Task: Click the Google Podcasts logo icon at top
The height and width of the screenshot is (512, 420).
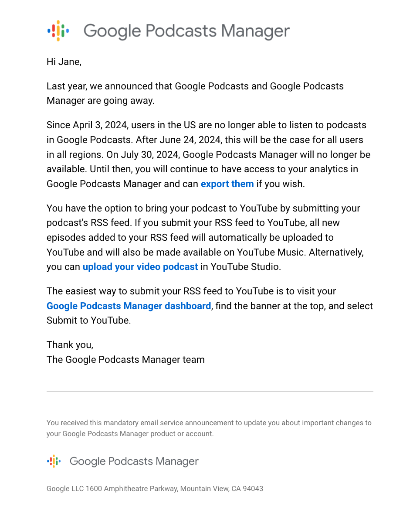Action: [x=58, y=31]
